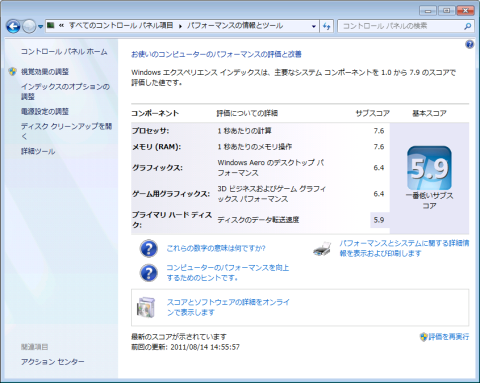480x383 pixels.
Task: Go to コントロール パネル ホーム
Action: pyautogui.click(x=64, y=51)
